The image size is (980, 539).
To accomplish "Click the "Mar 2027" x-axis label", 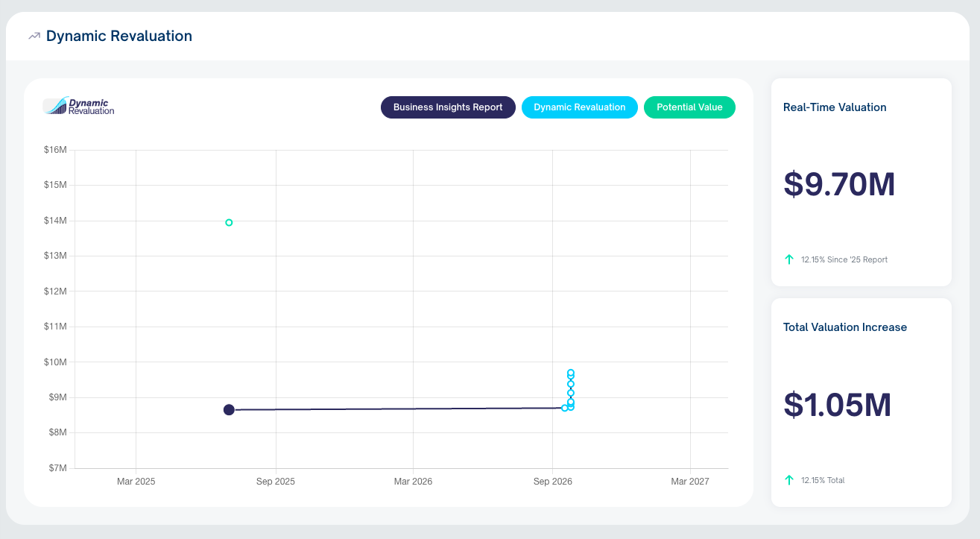I will coord(690,482).
